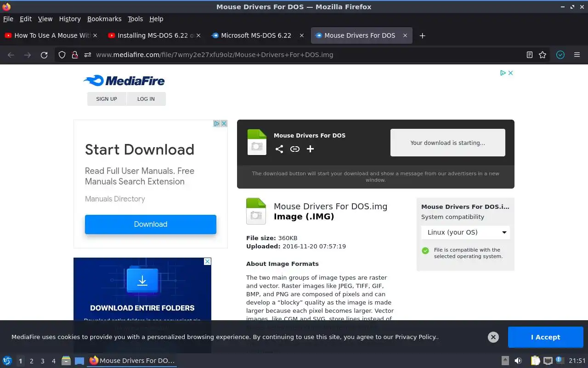This screenshot has height=368, width=588.
Task: Click the show desktop taskbar icon
Action: click(x=79, y=361)
